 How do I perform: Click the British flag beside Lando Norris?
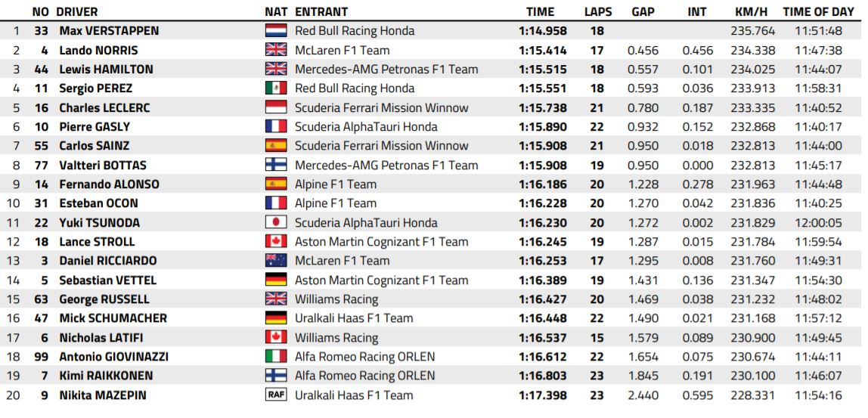276,51
